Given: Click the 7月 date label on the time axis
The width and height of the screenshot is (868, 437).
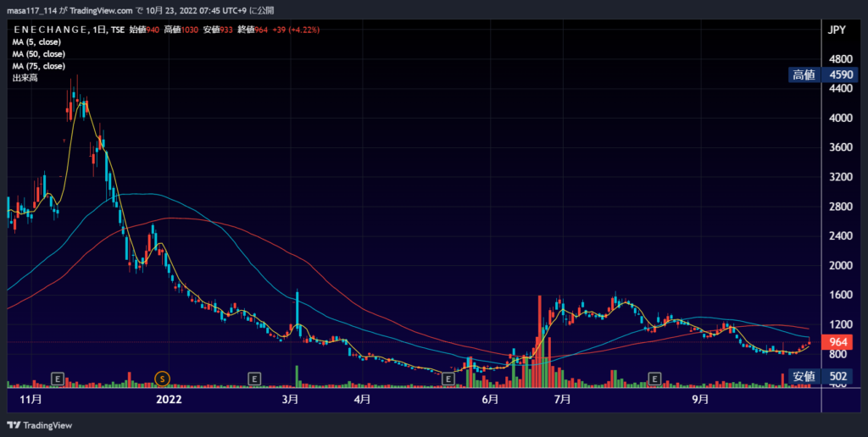Looking at the screenshot, I should [x=563, y=400].
